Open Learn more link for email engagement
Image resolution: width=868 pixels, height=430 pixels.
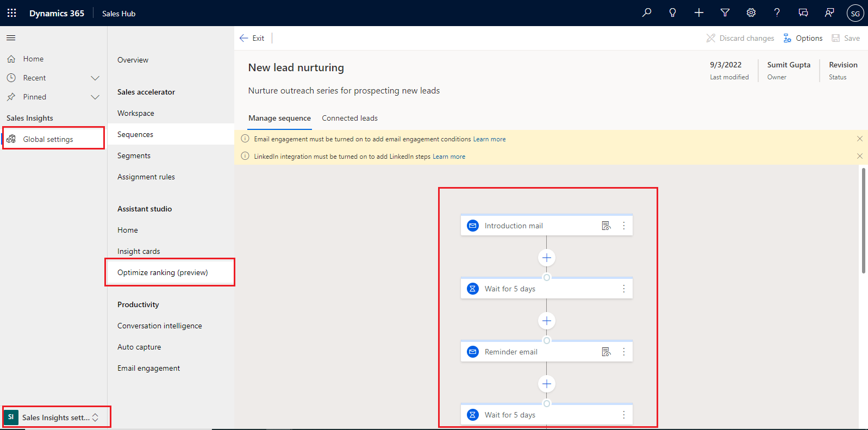[489, 139]
